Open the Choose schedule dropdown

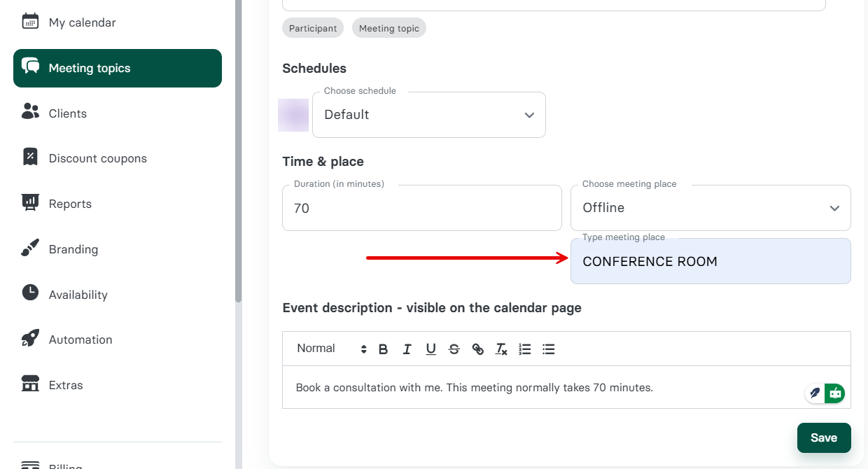pos(428,115)
